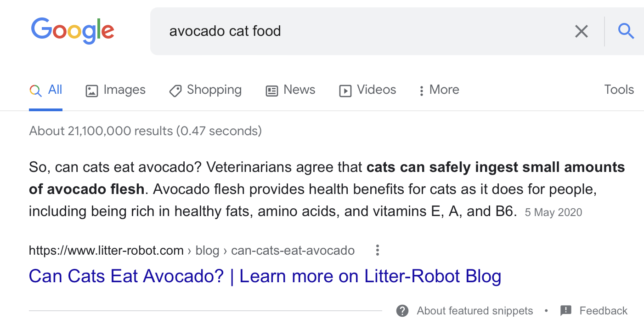
Task: Click the About featured snippets link
Action: tap(475, 311)
